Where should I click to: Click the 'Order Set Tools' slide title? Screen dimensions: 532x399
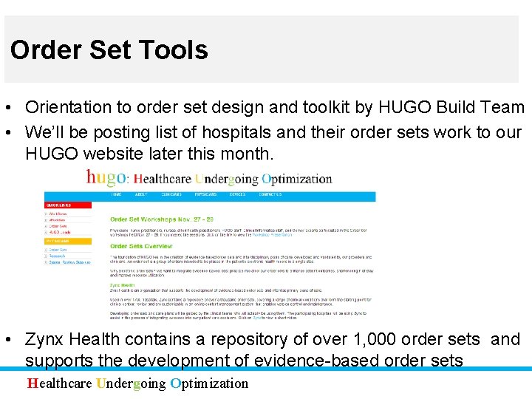pos(109,50)
